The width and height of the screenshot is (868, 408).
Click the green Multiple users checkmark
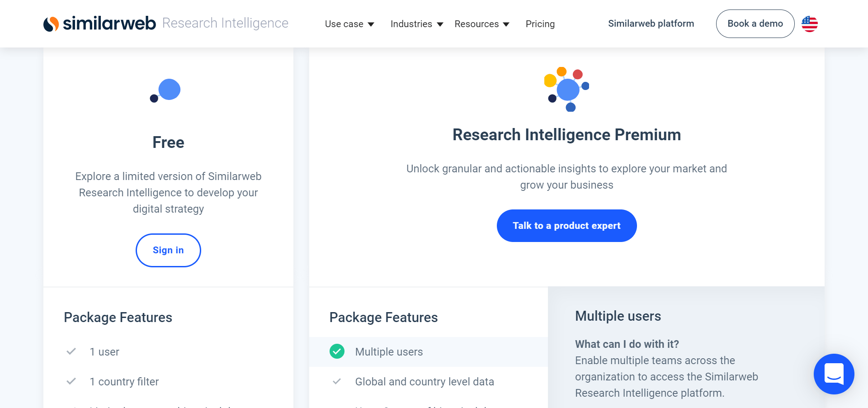(337, 351)
